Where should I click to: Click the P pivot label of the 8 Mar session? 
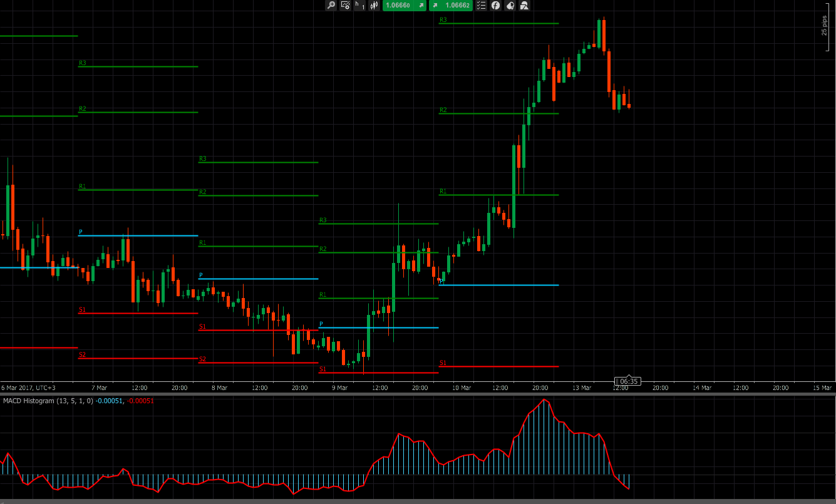pos(201,275)
